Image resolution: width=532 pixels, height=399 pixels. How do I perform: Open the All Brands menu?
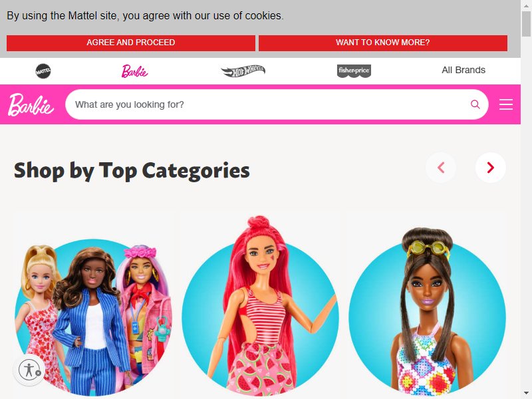click(464, 70)
